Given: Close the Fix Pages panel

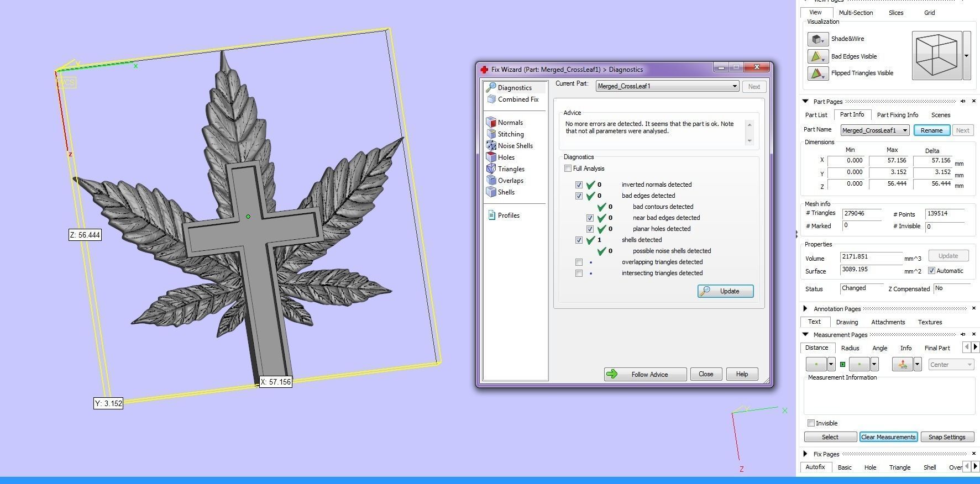Looking at the screenshot, I should tap(974, 454).
